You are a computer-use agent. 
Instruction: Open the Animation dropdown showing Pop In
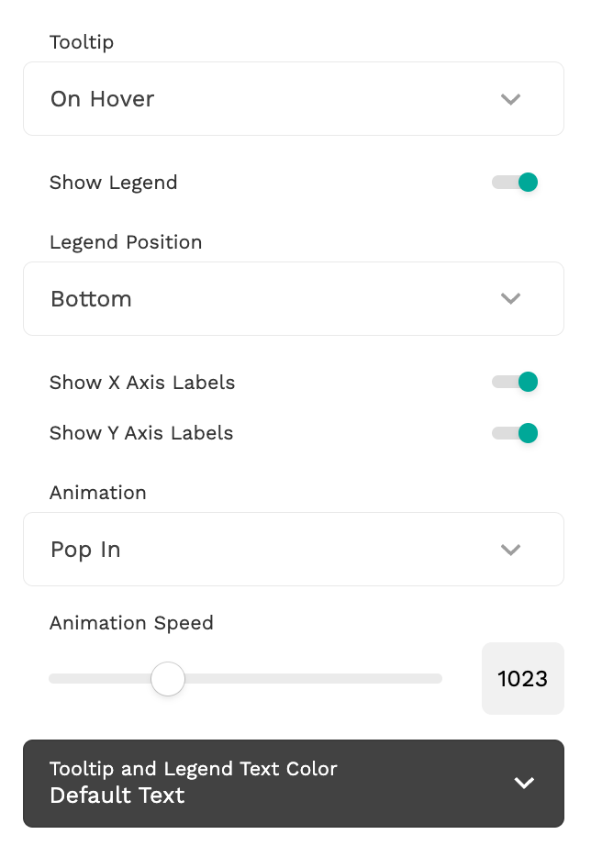(x=275, y=550)
